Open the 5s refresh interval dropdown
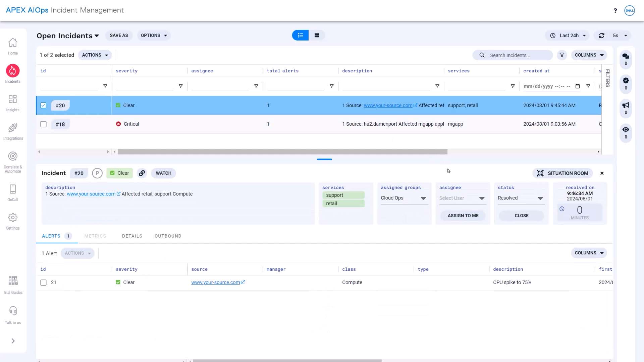Image resolution: width=644 pixels, height=362 pixels. pyautogui.click(x=620, y=36)
